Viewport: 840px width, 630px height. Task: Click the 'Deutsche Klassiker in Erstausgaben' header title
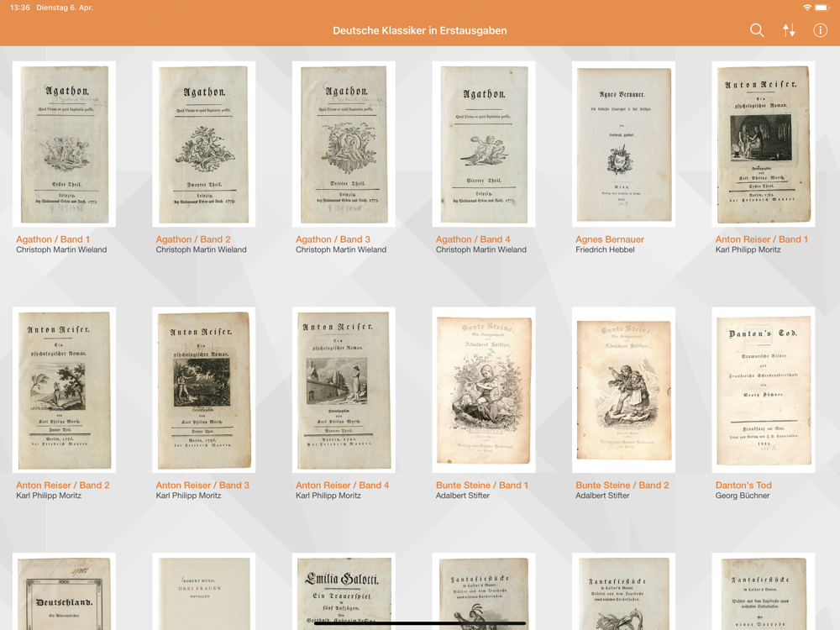tap(419, 30)
